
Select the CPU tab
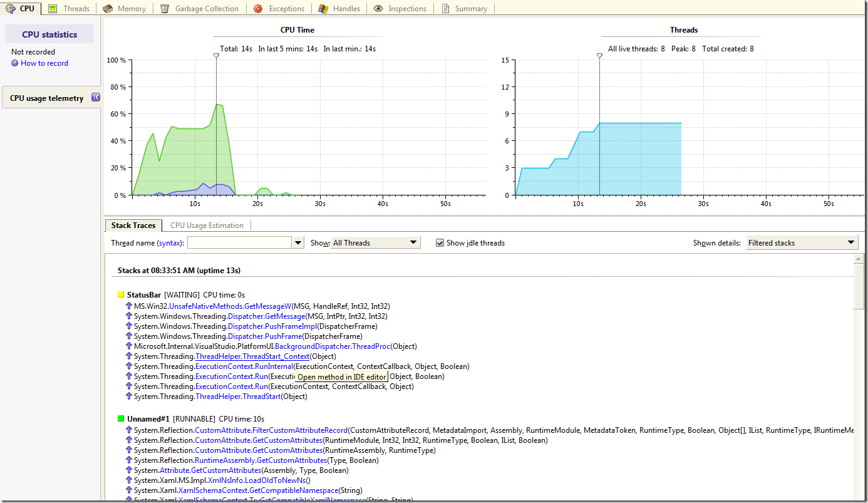pyautogui.click(x=21, y=9)
